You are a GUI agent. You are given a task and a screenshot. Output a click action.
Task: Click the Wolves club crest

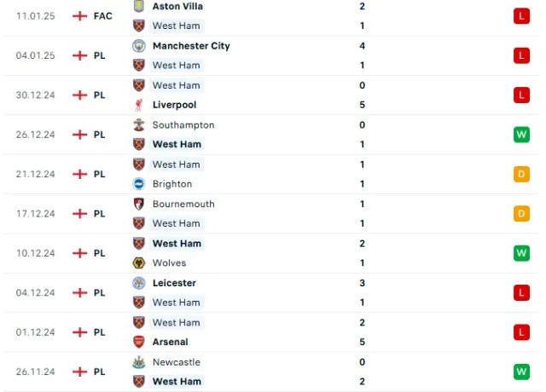click(x=139, y=263)
